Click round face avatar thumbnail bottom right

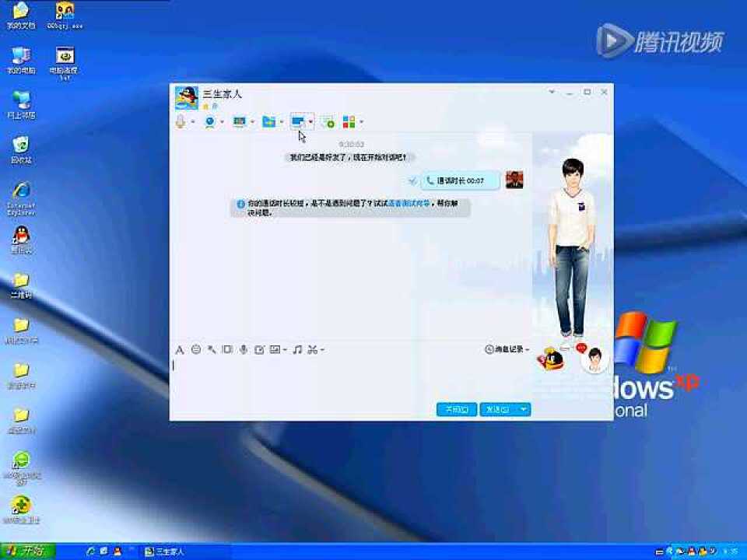coord(594,360)
